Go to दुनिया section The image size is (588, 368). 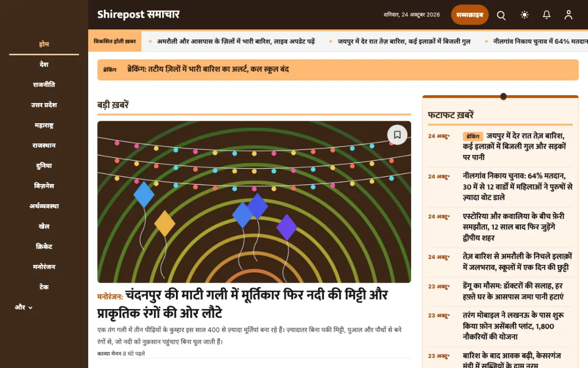(44, 166)
